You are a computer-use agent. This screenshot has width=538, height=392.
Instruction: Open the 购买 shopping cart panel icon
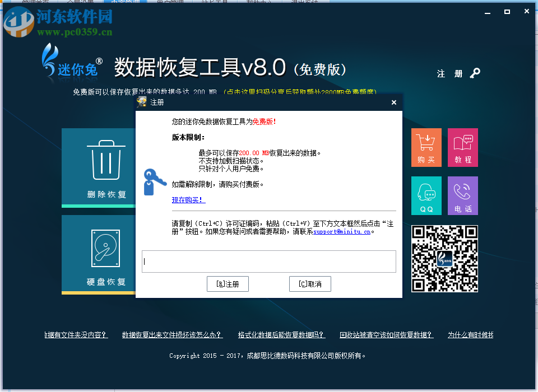tap(426, 147)
